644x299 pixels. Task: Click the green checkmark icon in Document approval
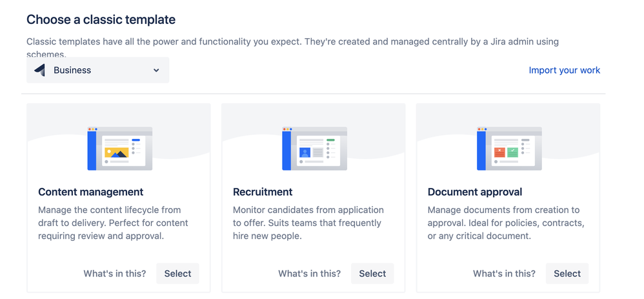[512, 152]
